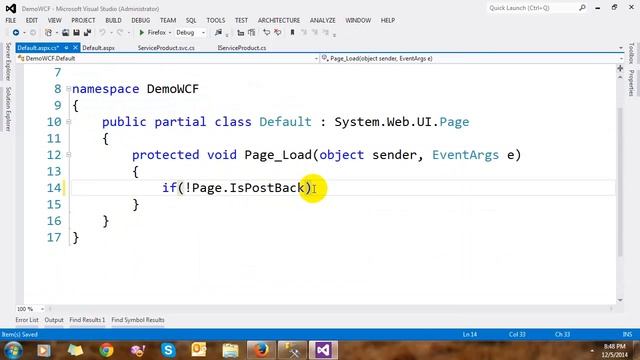Switch to the IServiceProduct.cs tab
Screen dimensions: 640x360
242,48
